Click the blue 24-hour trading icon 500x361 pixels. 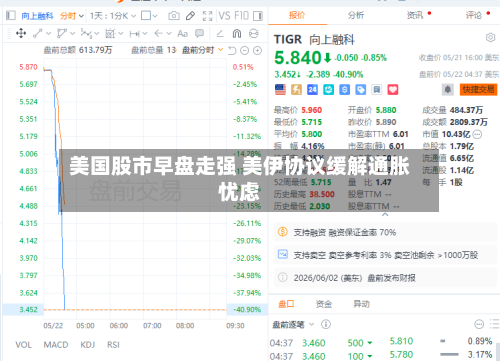click(x=312, y=89)
